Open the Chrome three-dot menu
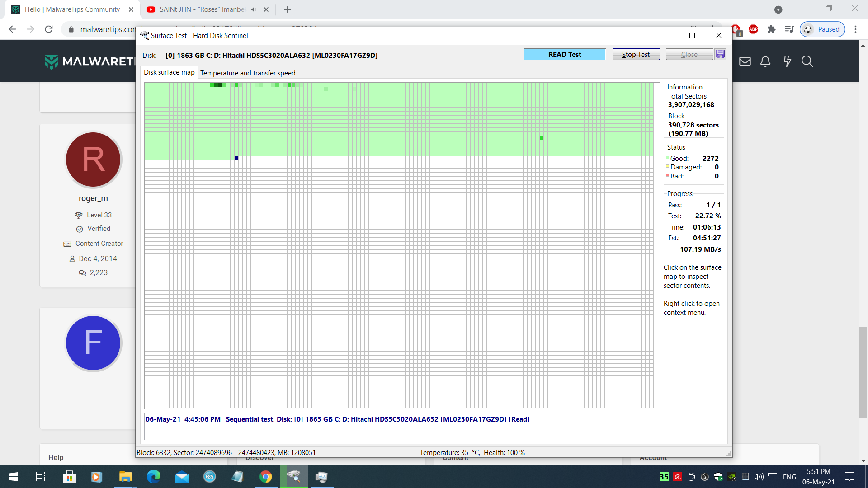 pos(855,29)
